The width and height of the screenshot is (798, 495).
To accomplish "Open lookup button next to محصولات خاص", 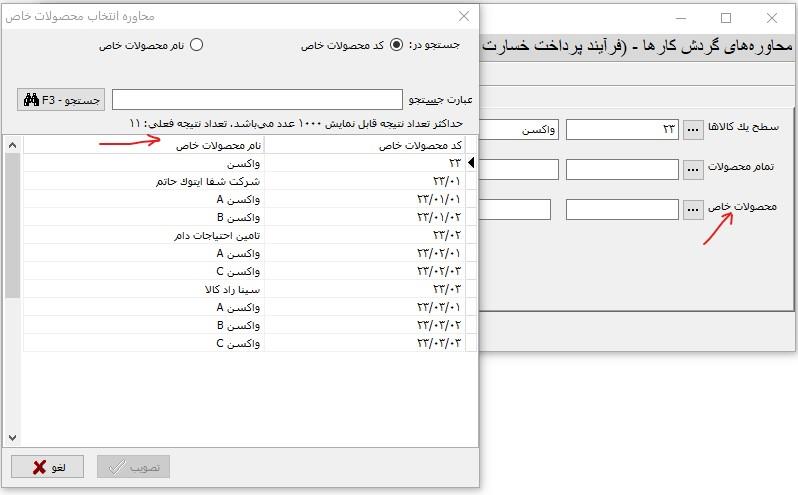I will tap(694, 209).
